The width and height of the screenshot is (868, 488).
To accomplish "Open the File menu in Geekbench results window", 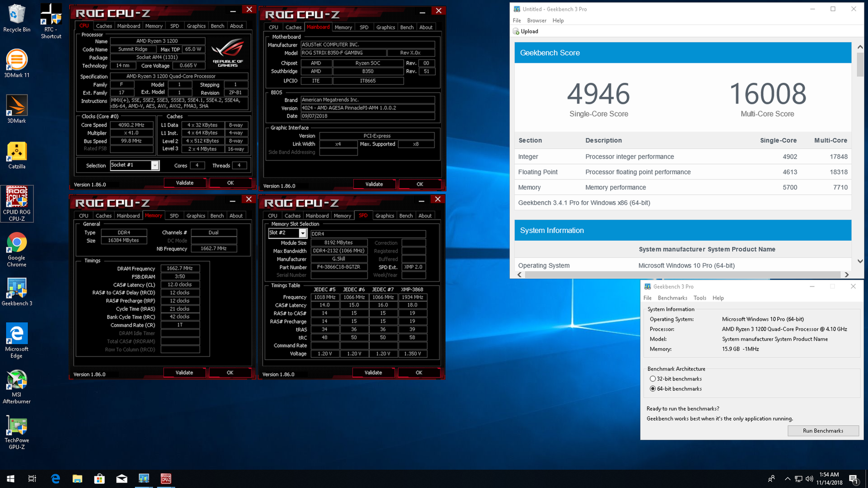I will click(517, 20).
